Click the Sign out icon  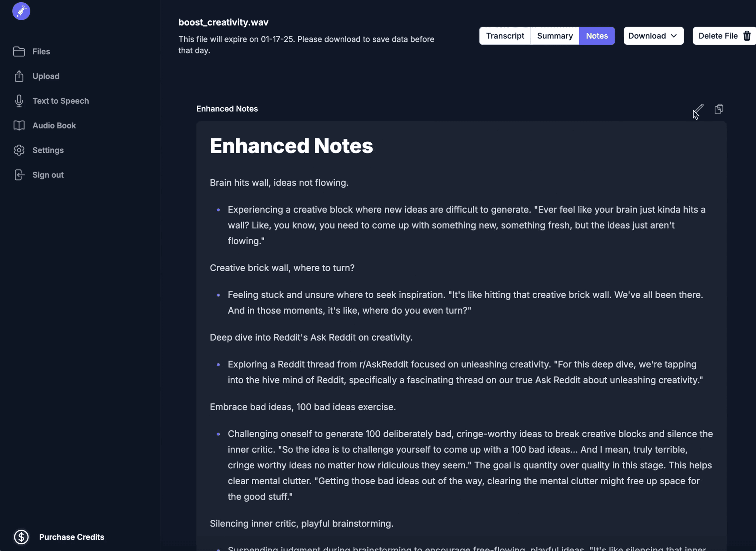point(19,175)
